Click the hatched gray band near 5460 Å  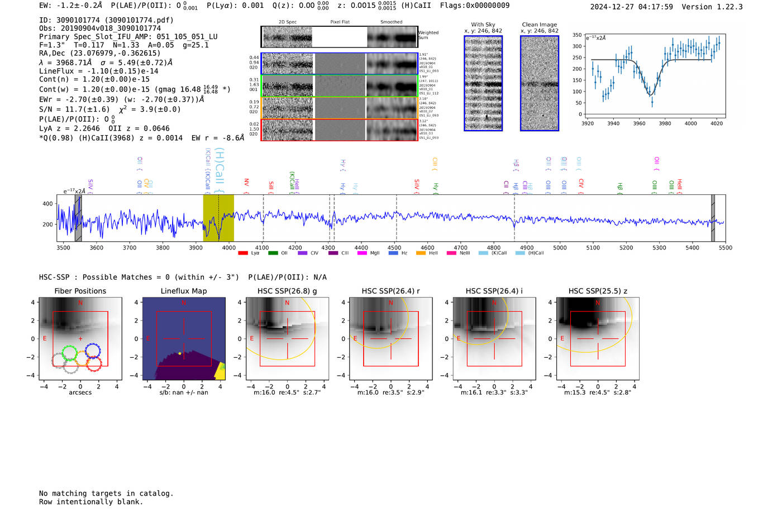[x=713, y=218]
